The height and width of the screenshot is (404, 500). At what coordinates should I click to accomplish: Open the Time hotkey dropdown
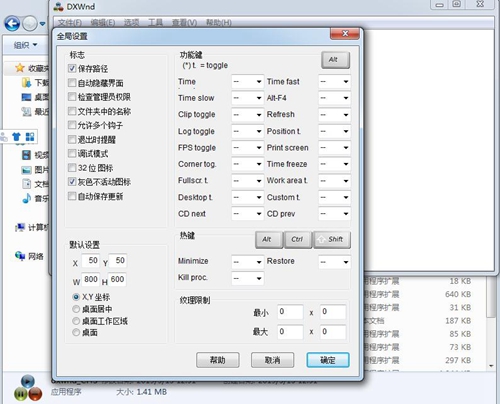tap(248, 82)
